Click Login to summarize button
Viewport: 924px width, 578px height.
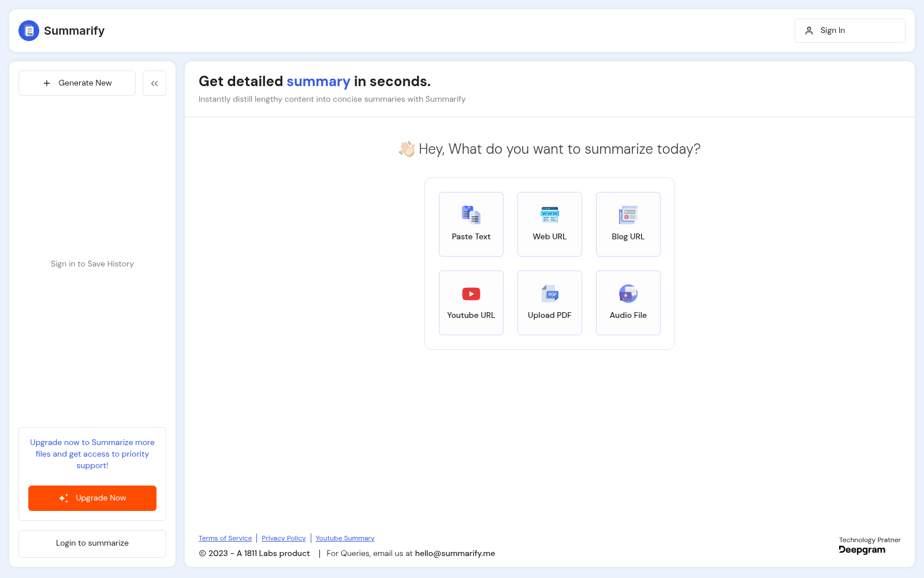click(x=92, y=544)
